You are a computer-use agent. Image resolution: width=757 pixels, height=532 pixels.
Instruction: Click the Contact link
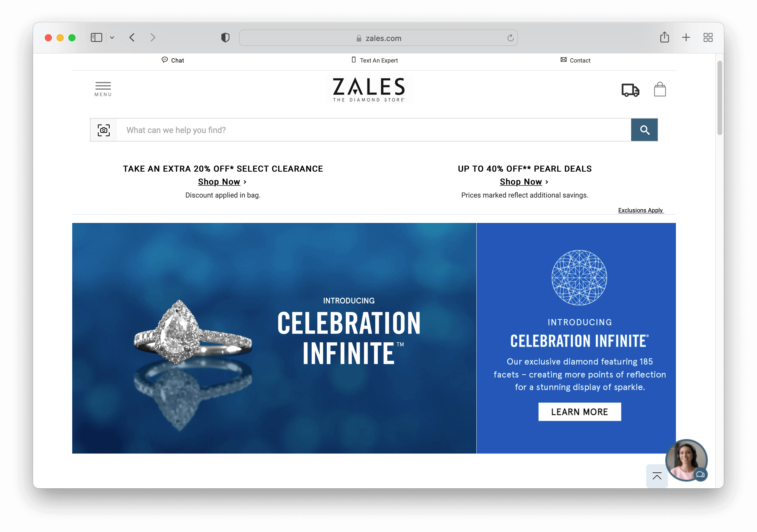tap(575, 60)
